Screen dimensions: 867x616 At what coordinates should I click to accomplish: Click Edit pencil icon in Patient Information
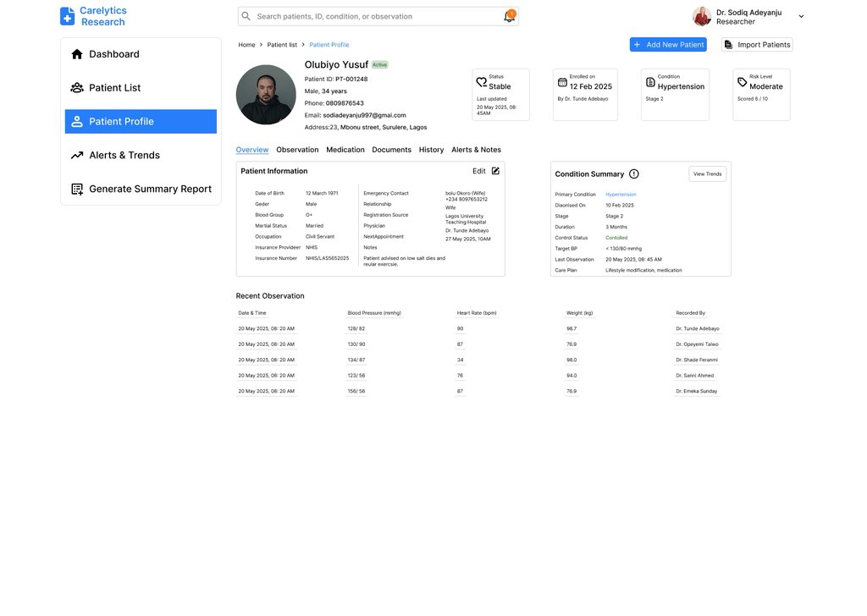495,171
